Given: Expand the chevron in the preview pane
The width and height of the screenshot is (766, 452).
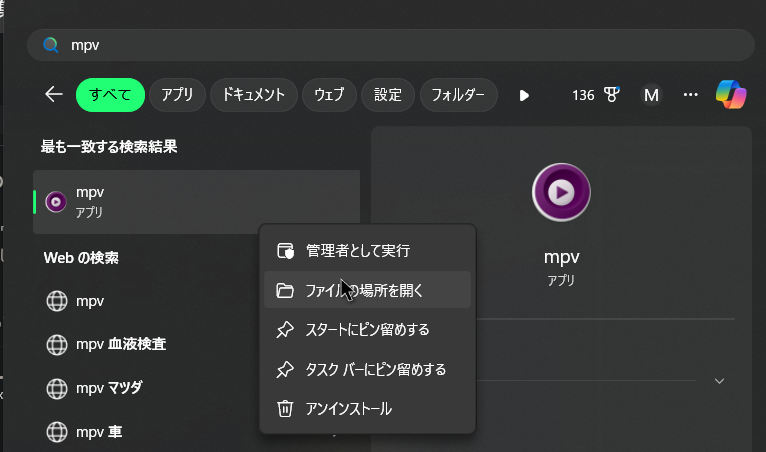Looking at the screenshot, I should (x=719, y=381).
